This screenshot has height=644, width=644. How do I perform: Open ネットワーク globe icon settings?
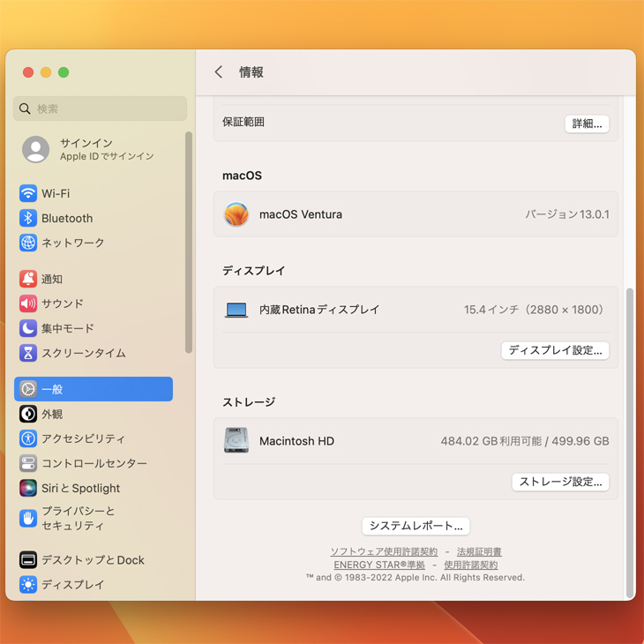[28, 243]
